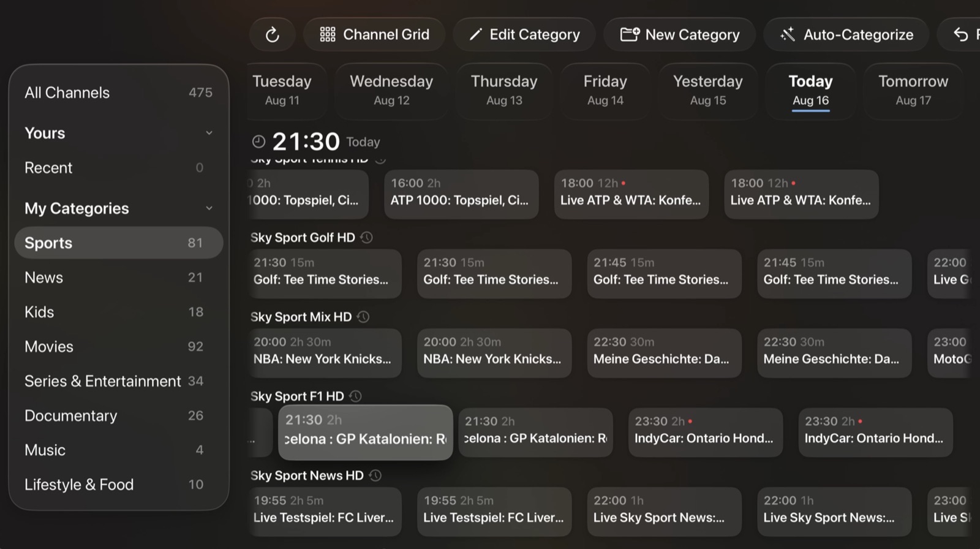Select the Music category
Image resolution: width=980 pixels, height=549 pixels.
119,450
